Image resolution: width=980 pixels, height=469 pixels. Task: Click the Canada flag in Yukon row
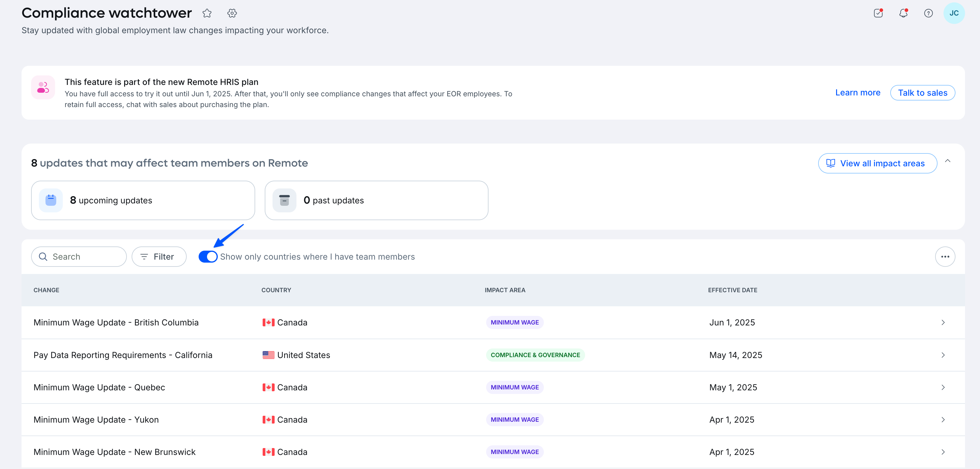tap(269, 420)
